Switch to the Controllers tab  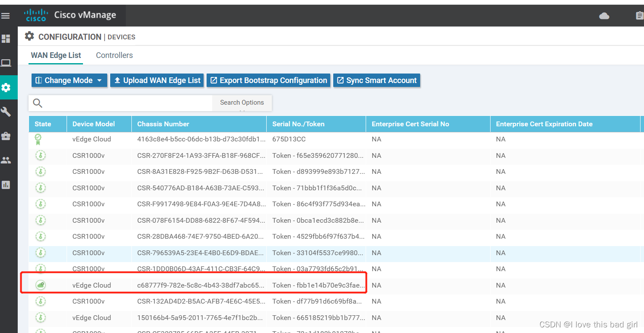coord(114,55)
